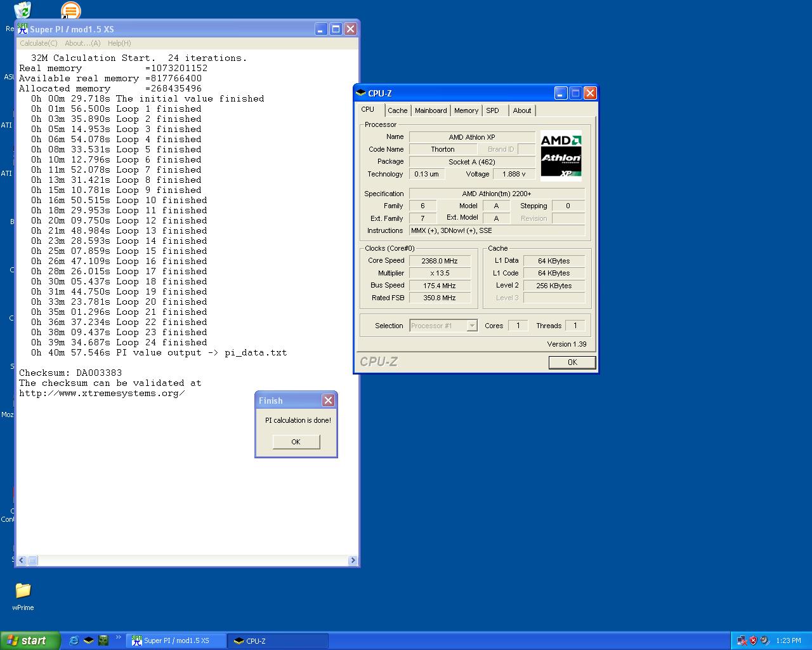The width and height of the screenshot is (812, 650).
Task: Close the Finish dialog
Action: 328,401
